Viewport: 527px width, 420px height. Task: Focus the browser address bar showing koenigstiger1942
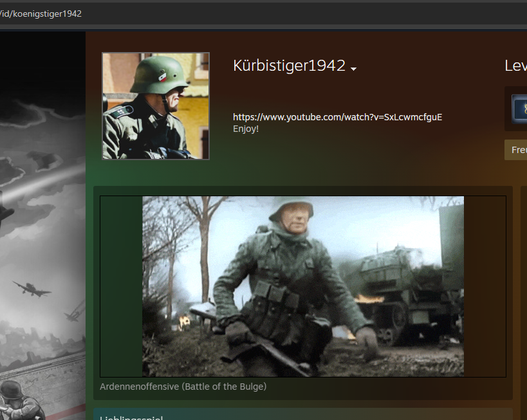coord(257,14)
